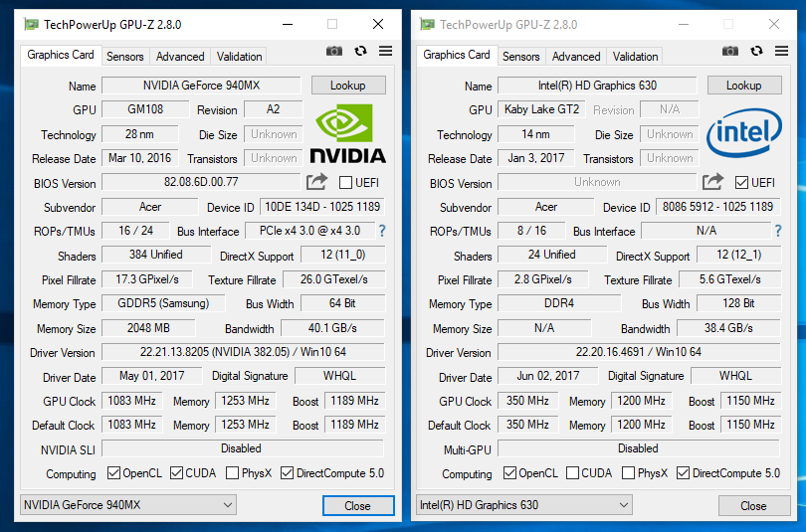Click 5.6 GTexel/s texture fillrate value
This screenshot has height=532, width=806.
click(730, 279)
